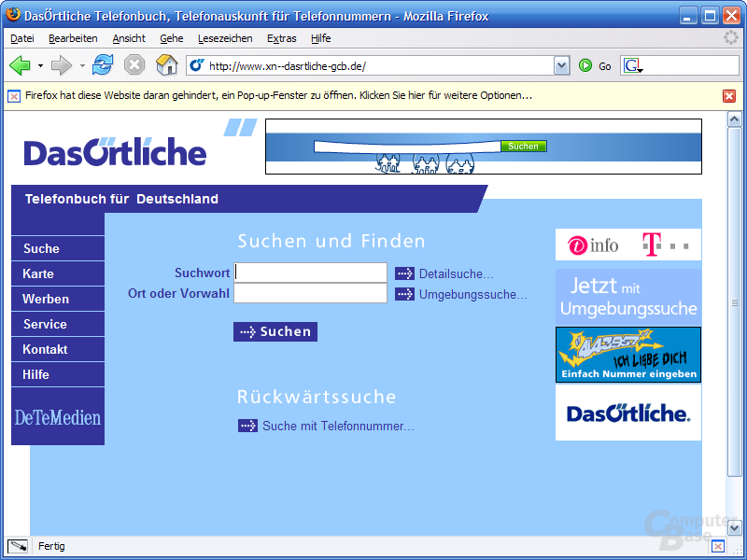The height and width of the screenshot is (560, 747).
Task: Click the arrow icon beside Umgebungssuche
Action: click(404, 294)
